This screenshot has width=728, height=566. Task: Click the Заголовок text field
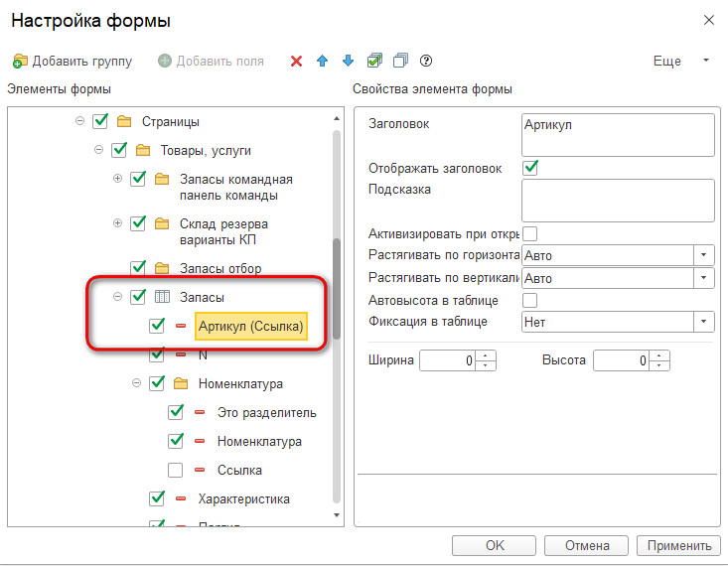(618, 135)
